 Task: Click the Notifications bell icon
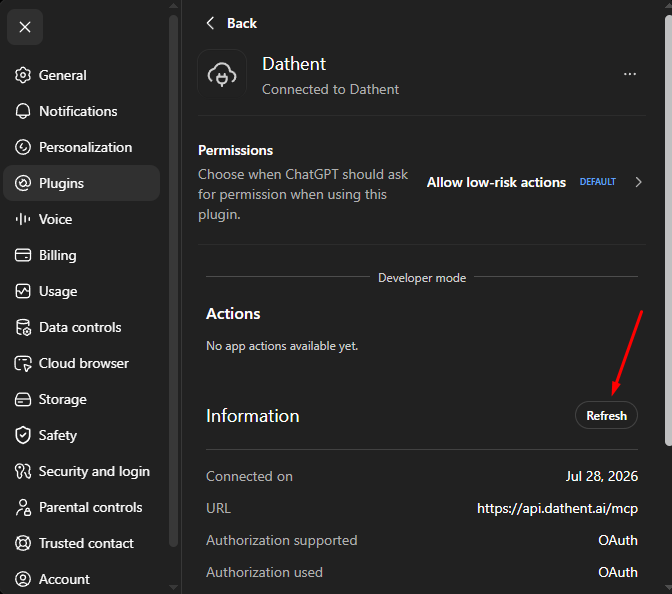(23, 111)
